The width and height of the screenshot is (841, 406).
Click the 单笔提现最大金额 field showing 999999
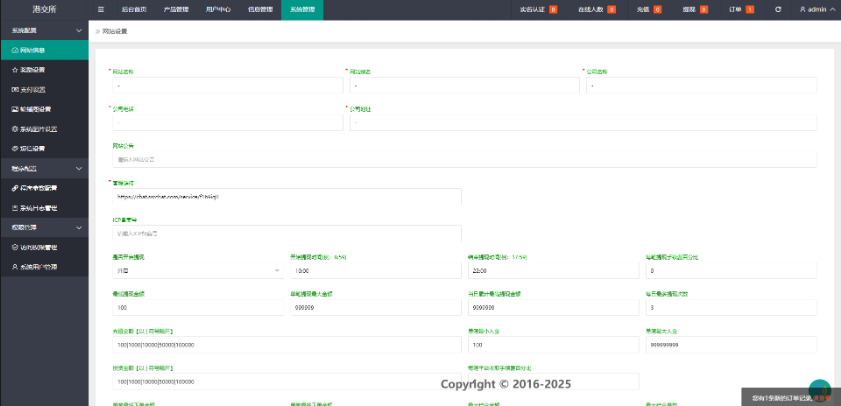click(375, 308)
